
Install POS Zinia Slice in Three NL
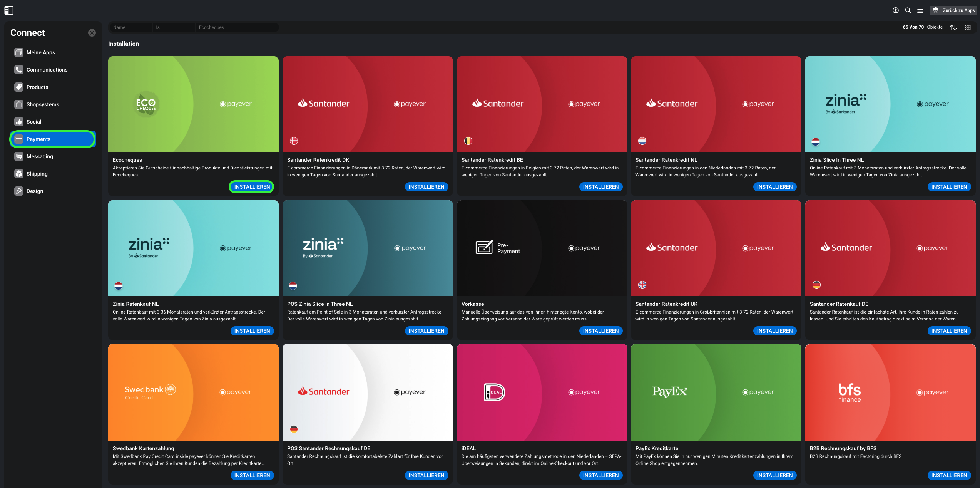click(426, 331)
